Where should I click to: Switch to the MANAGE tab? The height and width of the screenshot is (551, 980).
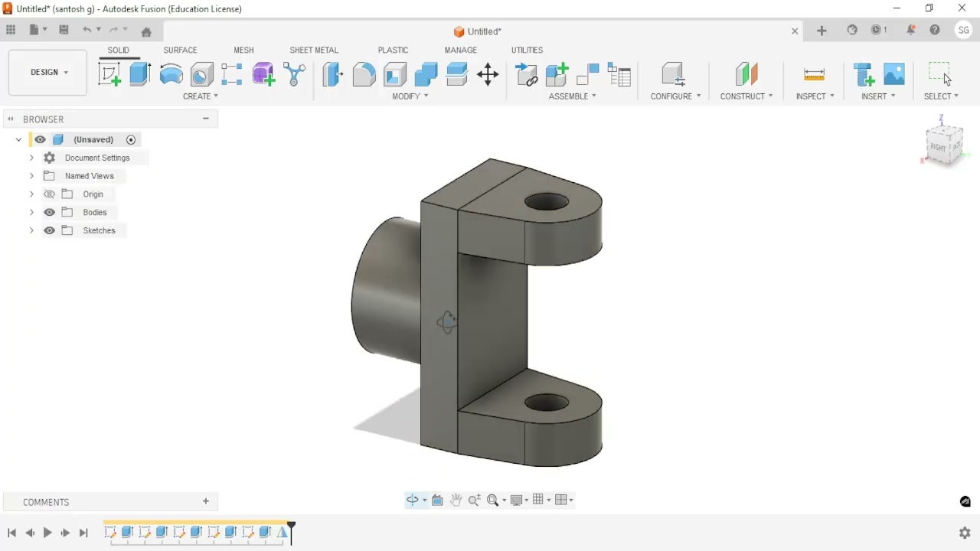pos(461,50)
